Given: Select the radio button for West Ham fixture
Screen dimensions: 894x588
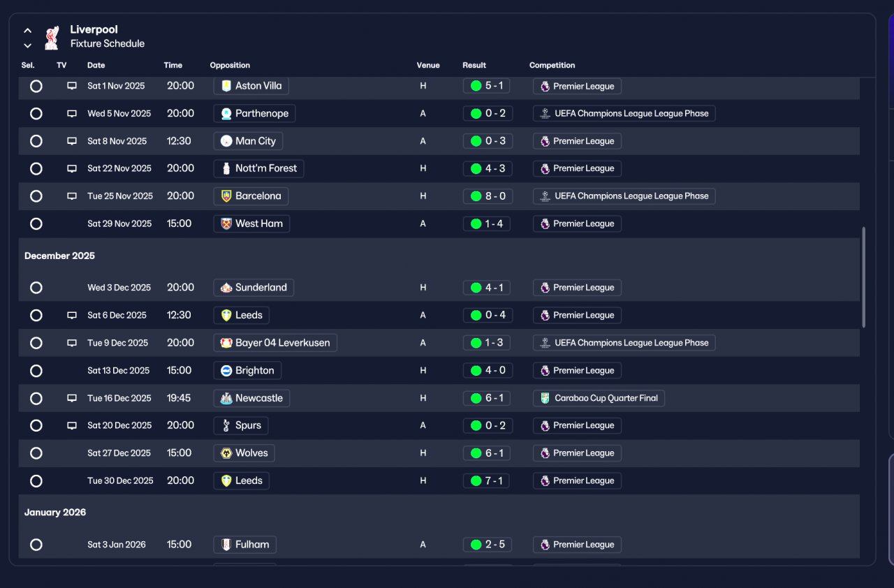Looking at the screenshot, I should click(x=36, y=224).
